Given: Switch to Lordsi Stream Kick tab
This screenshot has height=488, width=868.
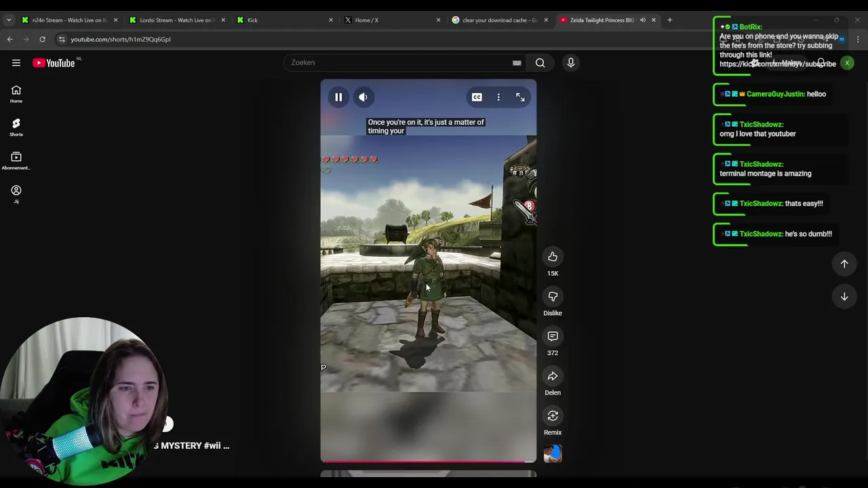Looking at the screenshot, I should [x=176, y=20].
